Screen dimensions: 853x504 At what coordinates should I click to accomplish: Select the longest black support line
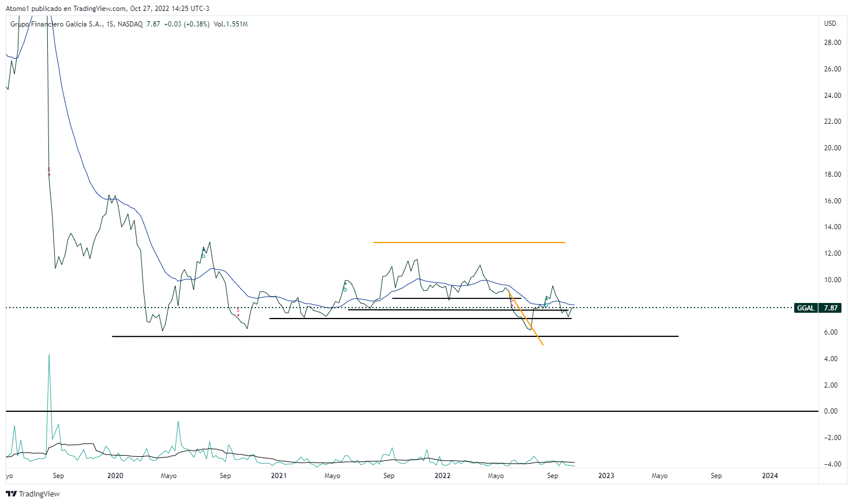click(395, 336)
